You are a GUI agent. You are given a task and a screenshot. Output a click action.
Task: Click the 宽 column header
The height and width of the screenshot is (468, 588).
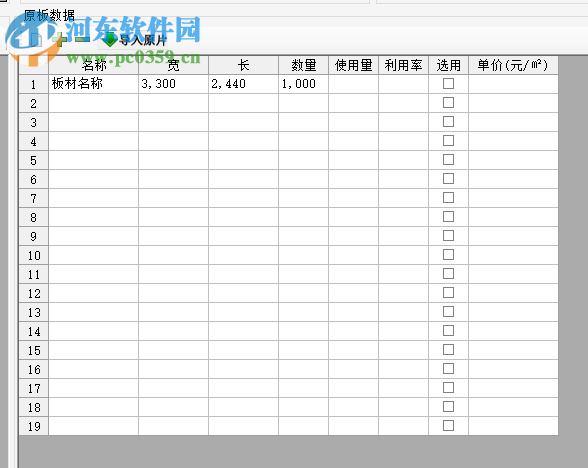[174, 65]
